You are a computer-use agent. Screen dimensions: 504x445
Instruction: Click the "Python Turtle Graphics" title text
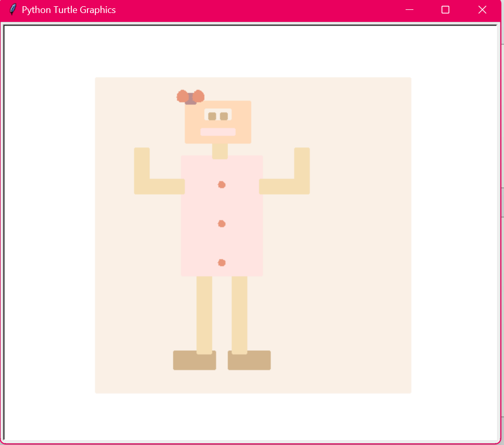pyautogui.click(x=68, y=10)
